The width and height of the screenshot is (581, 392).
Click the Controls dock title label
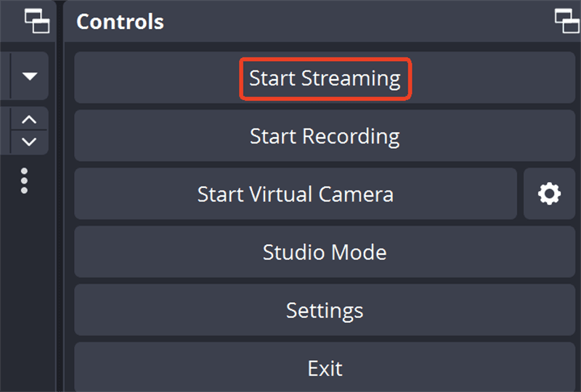(x=120, y=22)
